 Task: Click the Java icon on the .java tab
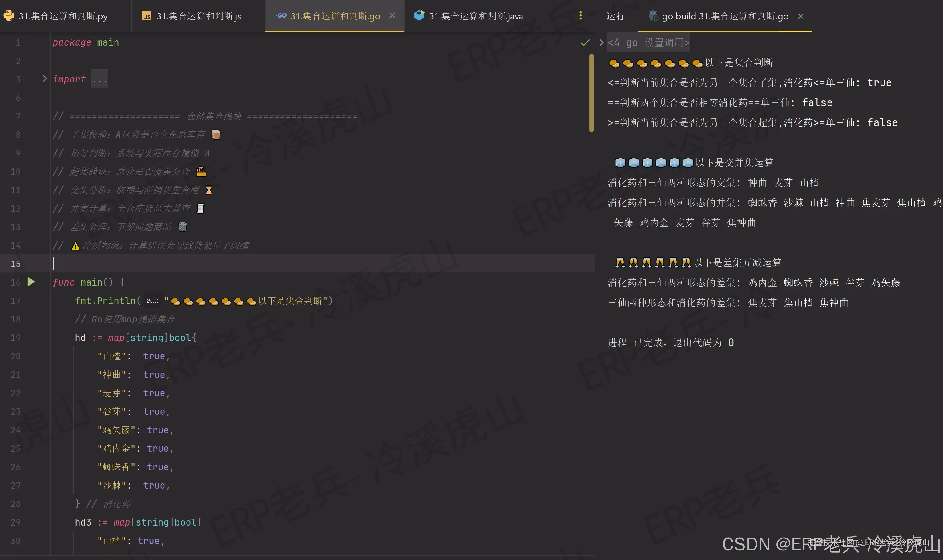point(420,16)
